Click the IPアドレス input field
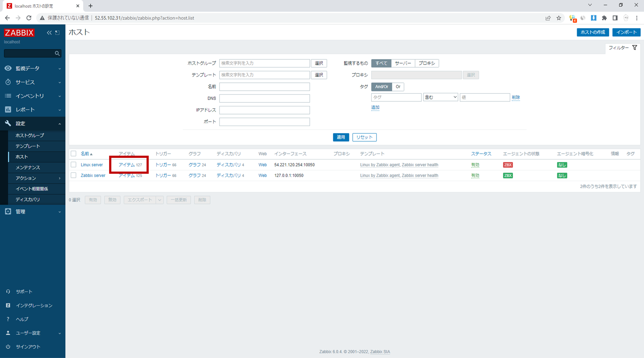644x358 pixels. [264, 110]
